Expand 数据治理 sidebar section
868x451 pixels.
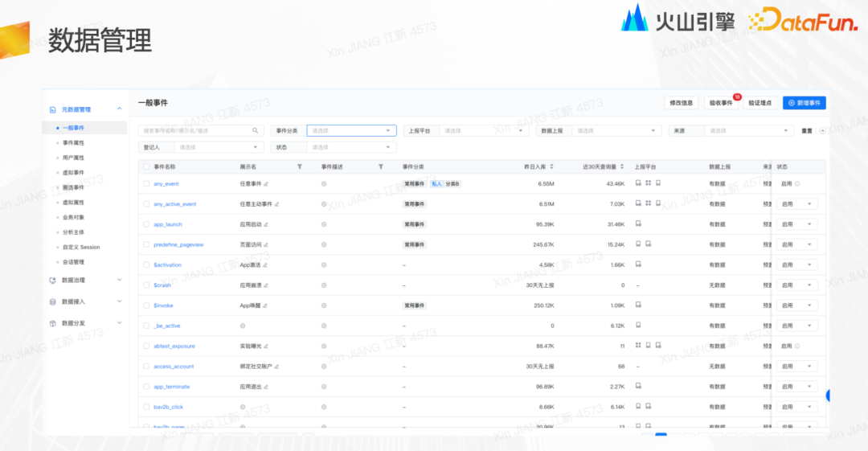coord(120,281)
